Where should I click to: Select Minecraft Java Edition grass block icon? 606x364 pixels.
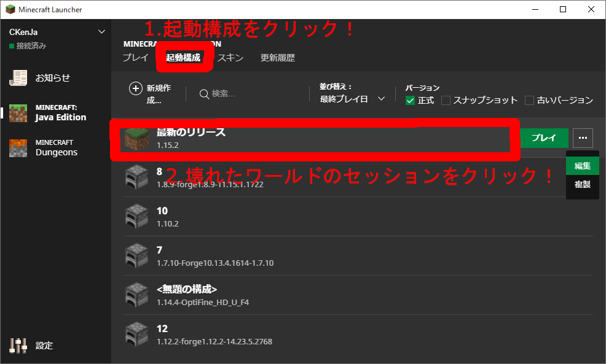click(18, 113)
